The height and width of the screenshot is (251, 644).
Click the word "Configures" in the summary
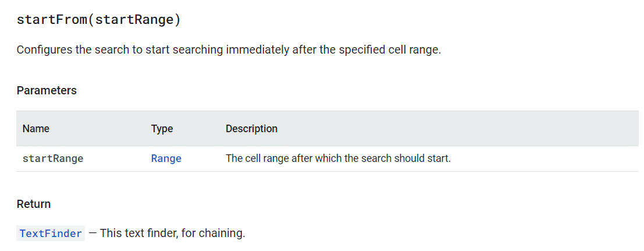44,50
